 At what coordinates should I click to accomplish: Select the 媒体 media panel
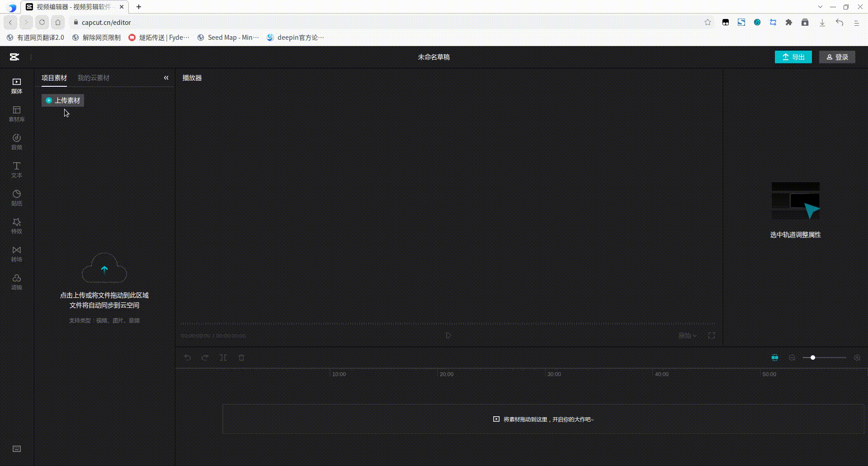(x=16, y=86)
